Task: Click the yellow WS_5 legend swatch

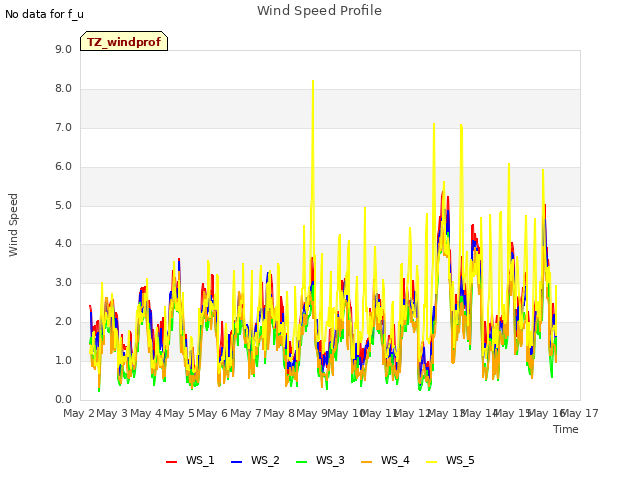Action: coord(431,461)
